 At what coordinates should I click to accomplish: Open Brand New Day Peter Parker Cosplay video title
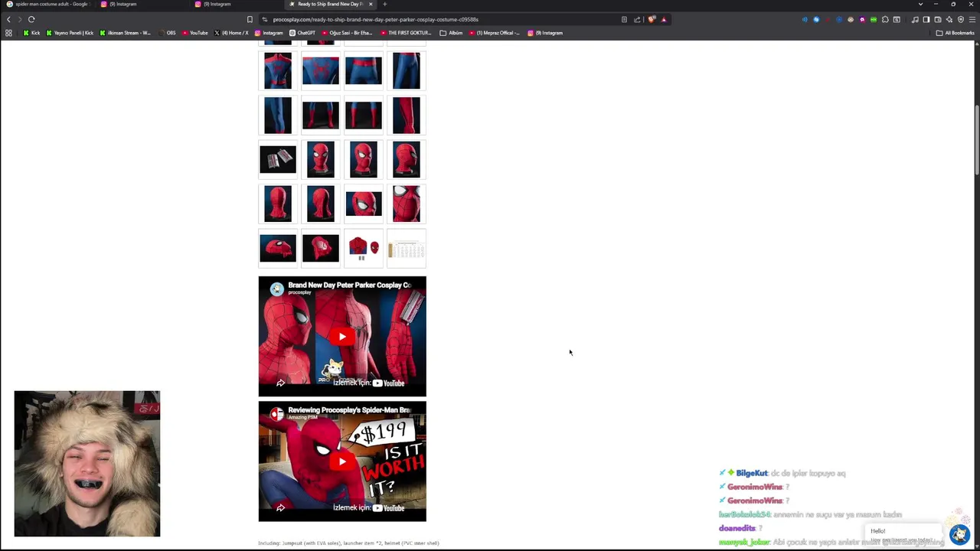(349, 285)
